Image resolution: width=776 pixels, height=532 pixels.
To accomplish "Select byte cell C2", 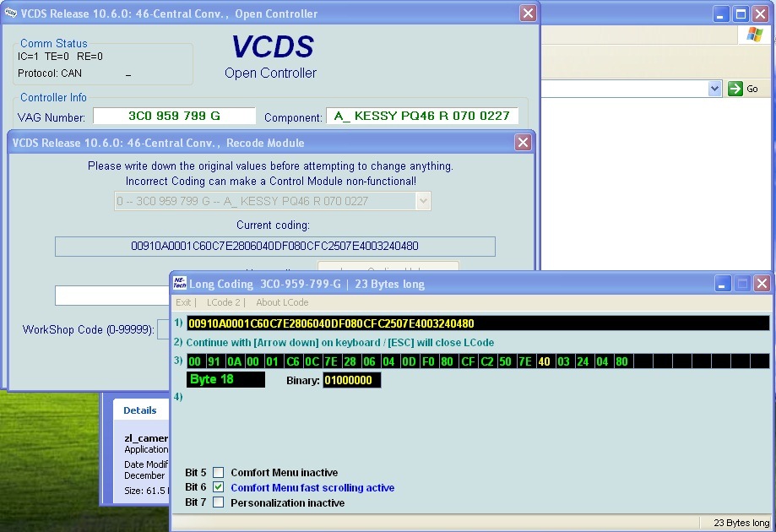I will 486,361.
